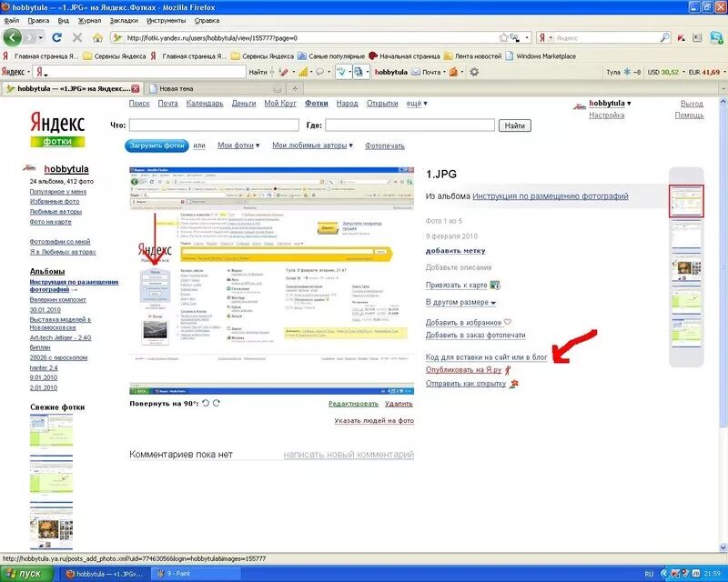
Task: Open history dropdown arrow next to Forward
Action: click(x=41, y=37)
